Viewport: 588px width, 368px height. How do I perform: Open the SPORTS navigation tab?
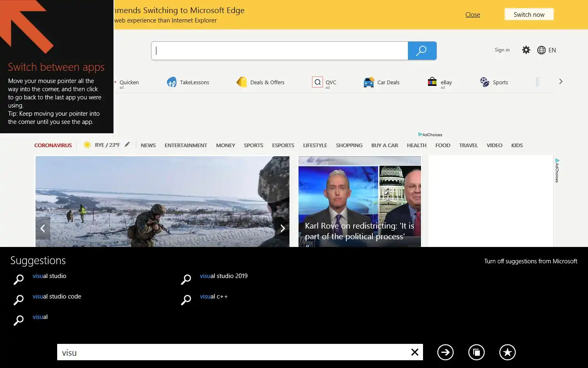(253, 145)
